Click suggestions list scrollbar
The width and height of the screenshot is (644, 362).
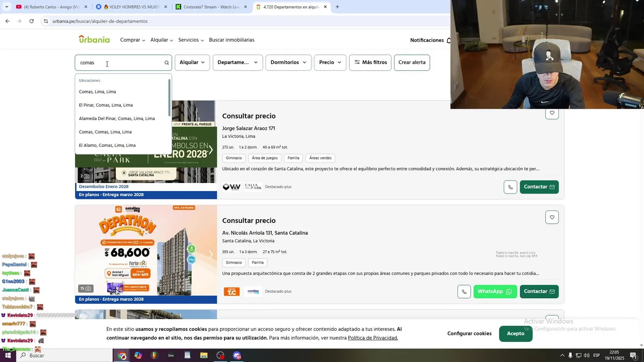point(170,98)
